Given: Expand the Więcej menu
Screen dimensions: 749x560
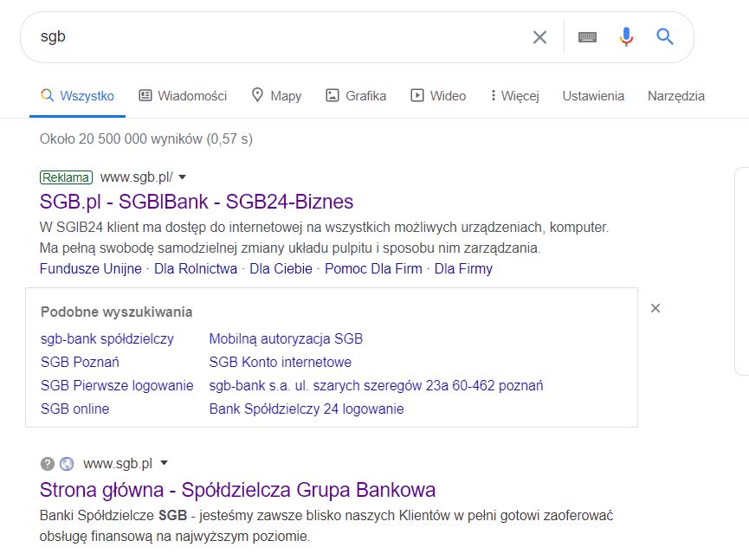Looking at the screenshot, I should [x=515, y=95].
